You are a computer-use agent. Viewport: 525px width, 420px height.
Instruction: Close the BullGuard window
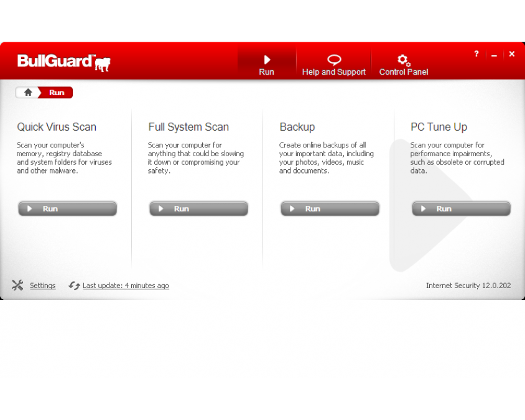pos(511,54)
